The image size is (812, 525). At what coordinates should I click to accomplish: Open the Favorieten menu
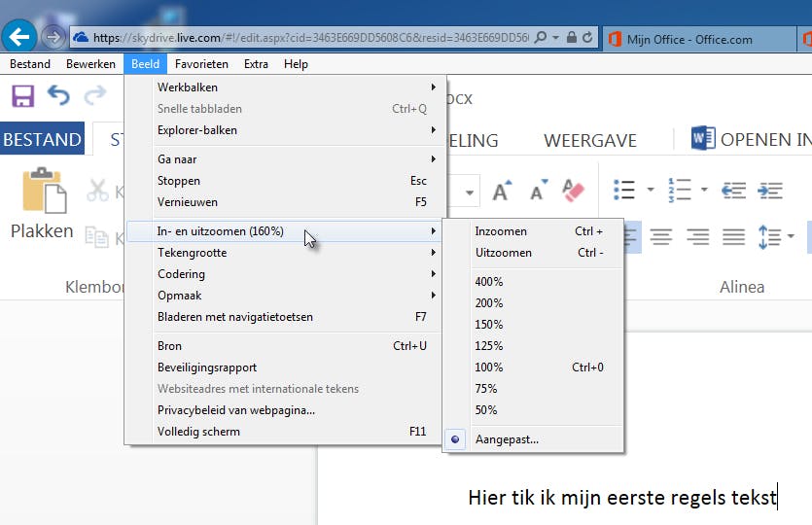(201, 64)
